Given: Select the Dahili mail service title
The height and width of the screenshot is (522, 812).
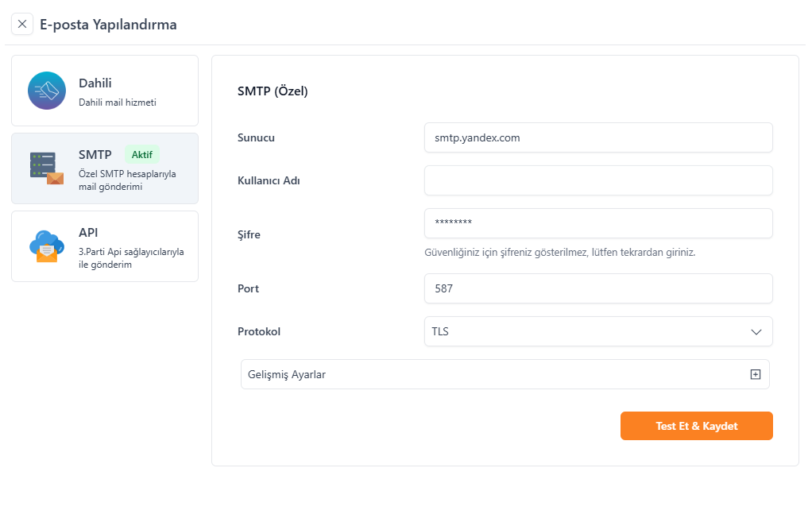Looking at the screenshot, I should [95, 83].
